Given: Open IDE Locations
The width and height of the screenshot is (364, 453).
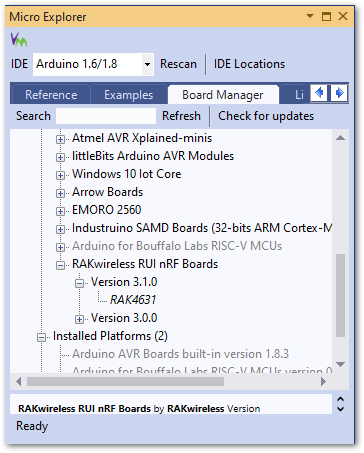Looking at the screenshot, I should (x=249, y=64).
